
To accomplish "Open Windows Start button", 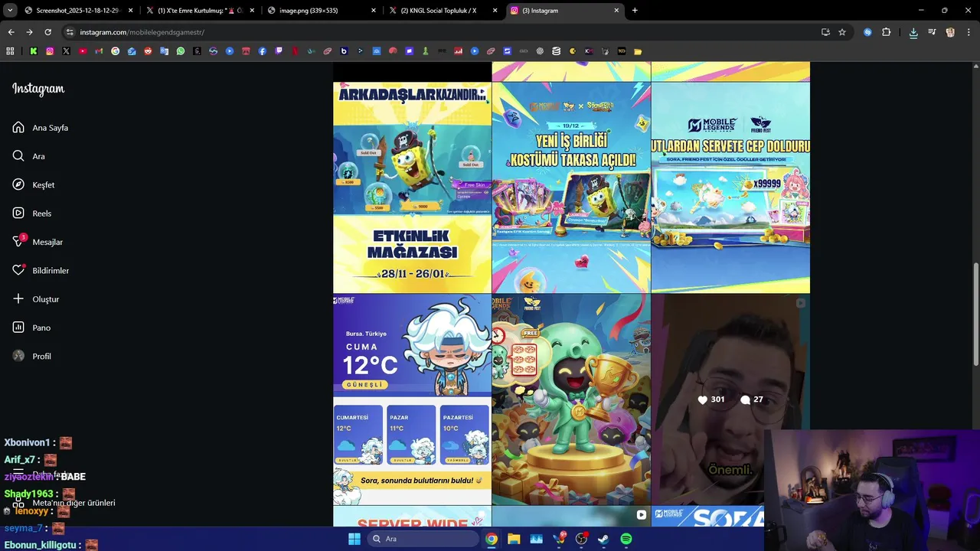I will [x=354, y=539].
